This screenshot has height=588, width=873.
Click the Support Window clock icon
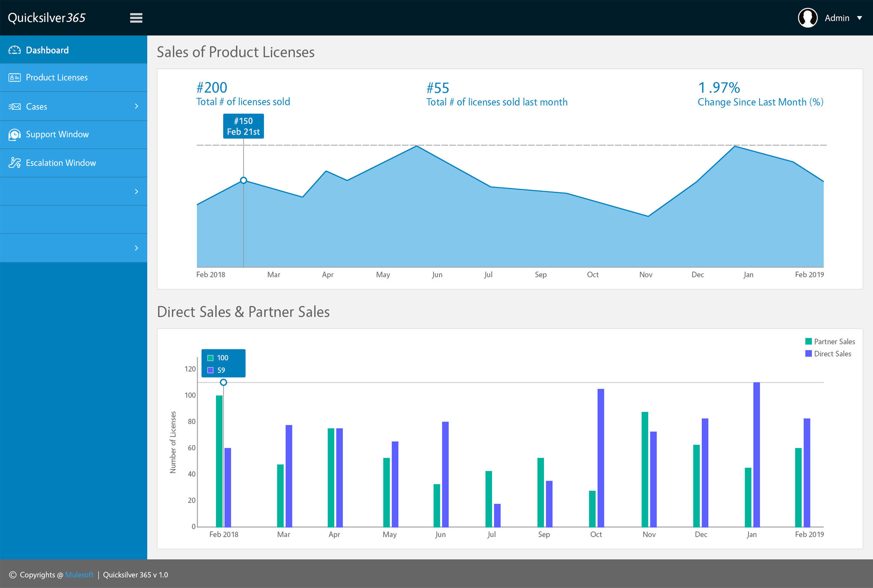[x=15, y=135]
